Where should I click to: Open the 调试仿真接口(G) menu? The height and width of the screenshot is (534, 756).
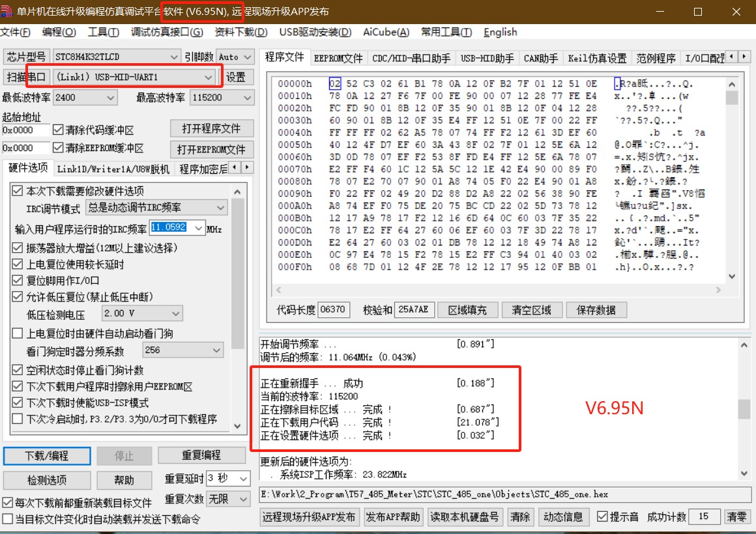pos(167,33)
